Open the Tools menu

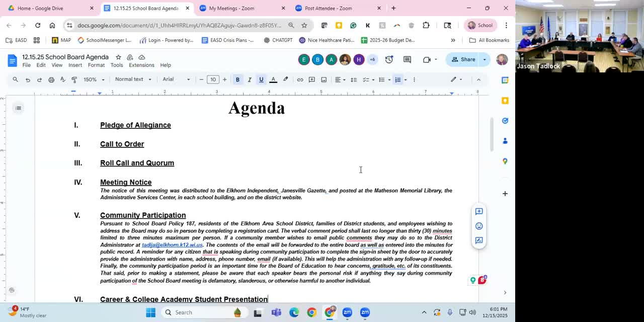[x=117, y=65]
